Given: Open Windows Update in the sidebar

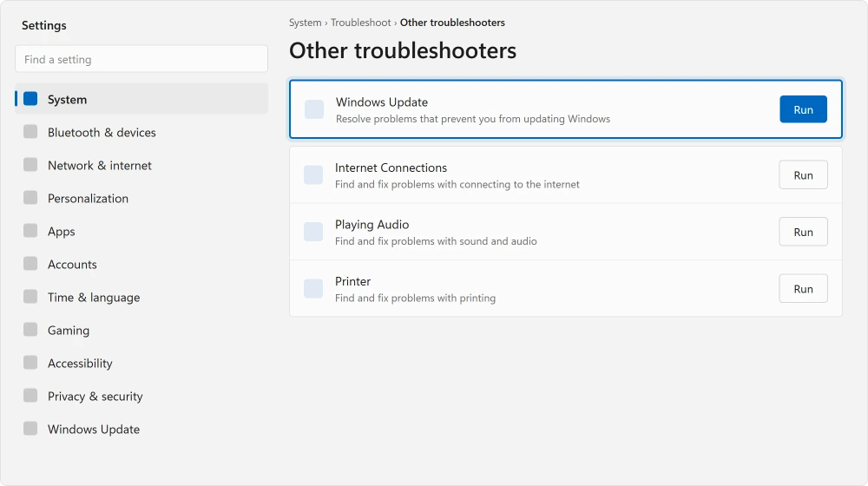Looking at the screenshot, I should coord(141,429).
